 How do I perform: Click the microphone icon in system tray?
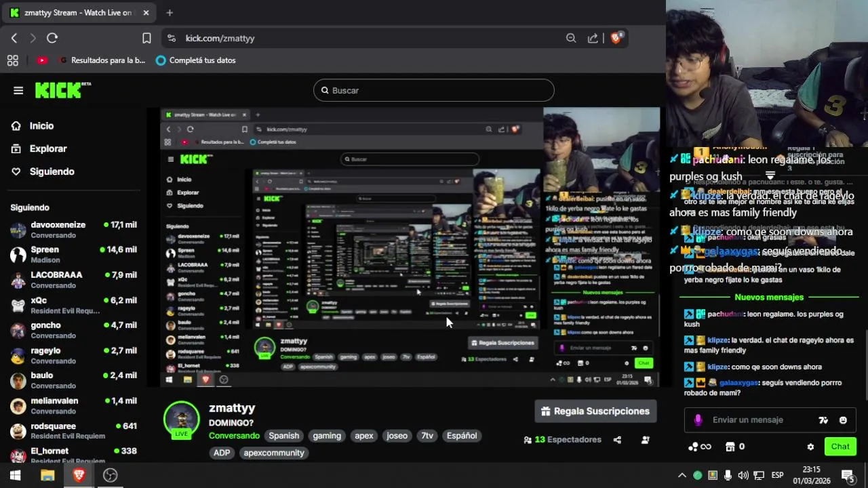(728, 475)
